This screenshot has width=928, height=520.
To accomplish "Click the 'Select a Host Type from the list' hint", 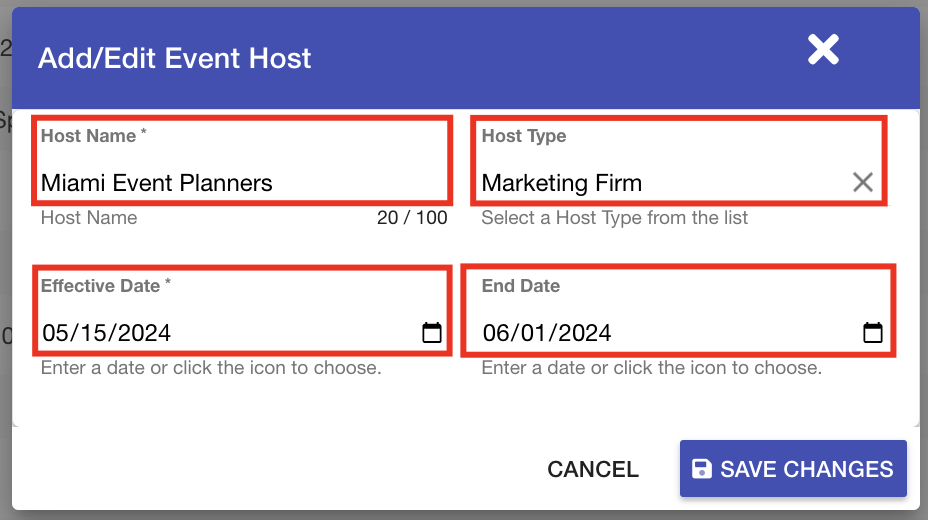I will (614, 218).
